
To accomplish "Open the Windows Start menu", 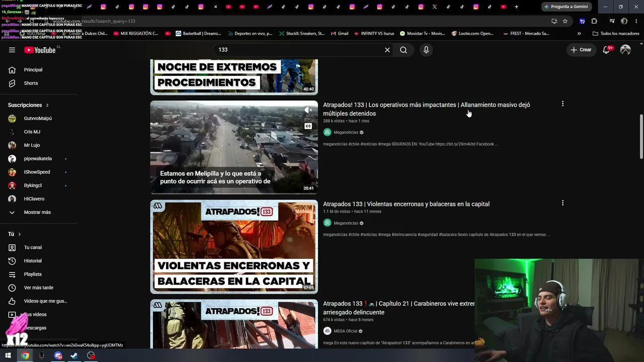I will (8, 355).
